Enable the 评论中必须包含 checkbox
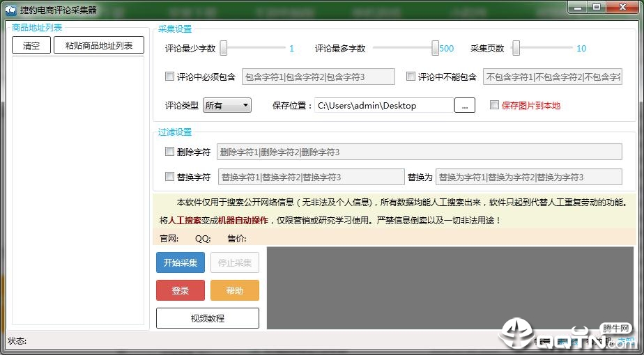Image resolution: width=644 pixels, height=355 pixels. pyautogui.click(x=169, y=77)
